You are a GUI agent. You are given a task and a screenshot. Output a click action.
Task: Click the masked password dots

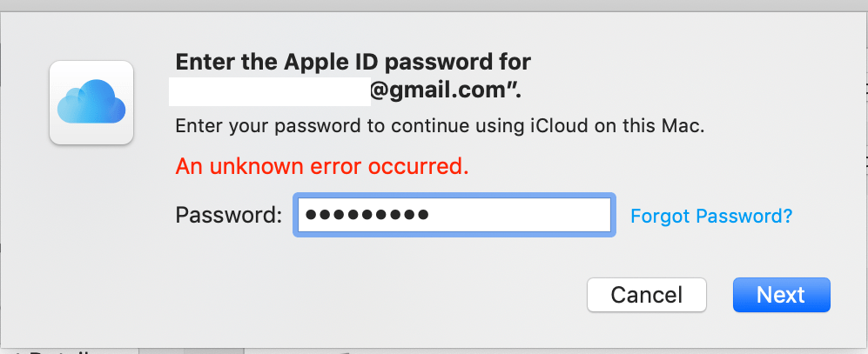point(368,215)
